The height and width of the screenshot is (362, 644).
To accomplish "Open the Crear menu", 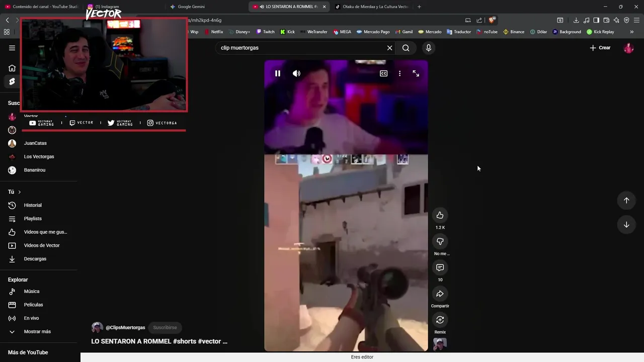I will click(x=600, y=48).
